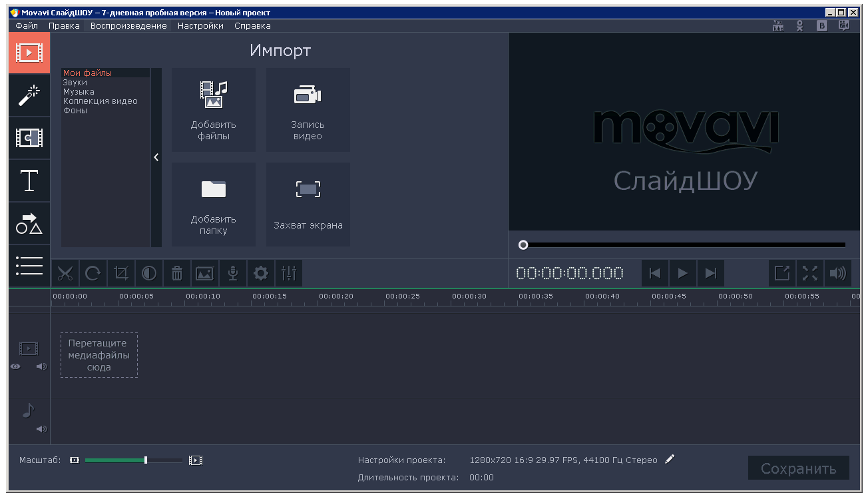This screenshot has height=499, width=868.
Task: Select the scissors Split tool
Action: [65, 273]
